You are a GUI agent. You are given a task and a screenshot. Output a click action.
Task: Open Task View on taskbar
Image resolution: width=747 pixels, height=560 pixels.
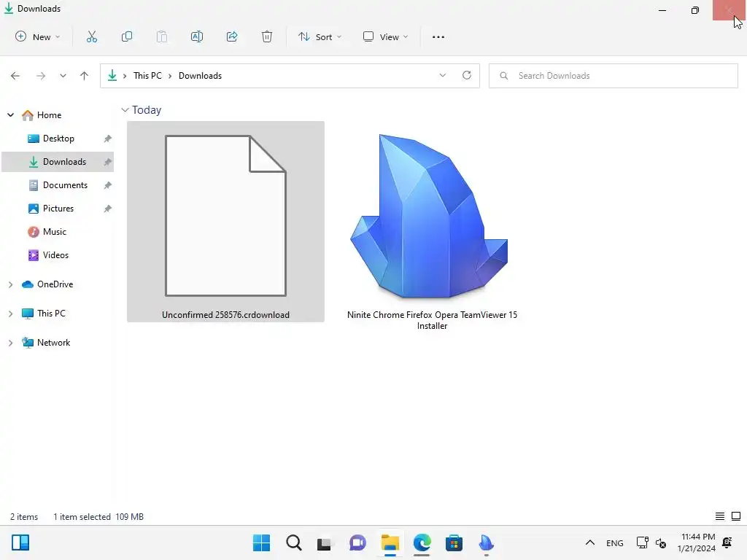click(325, 543)
